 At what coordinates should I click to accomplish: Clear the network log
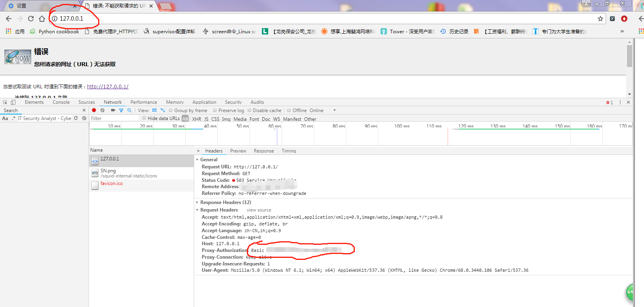(102, 111)
